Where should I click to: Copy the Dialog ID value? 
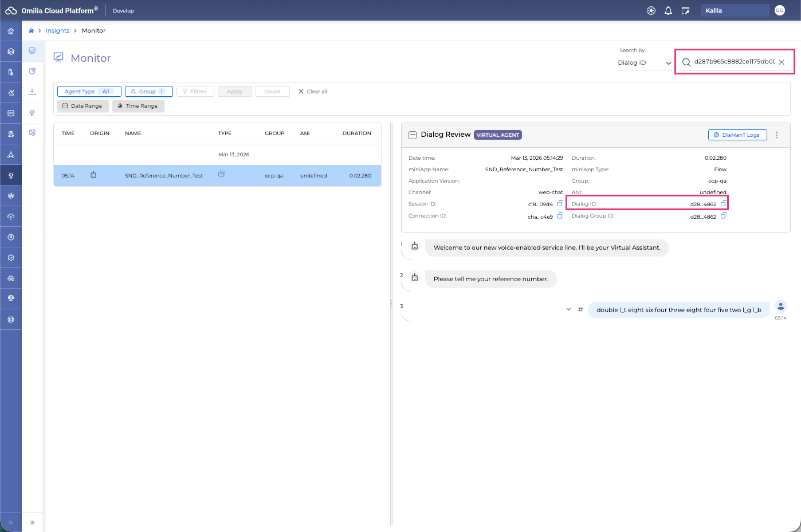pos(723,204)
